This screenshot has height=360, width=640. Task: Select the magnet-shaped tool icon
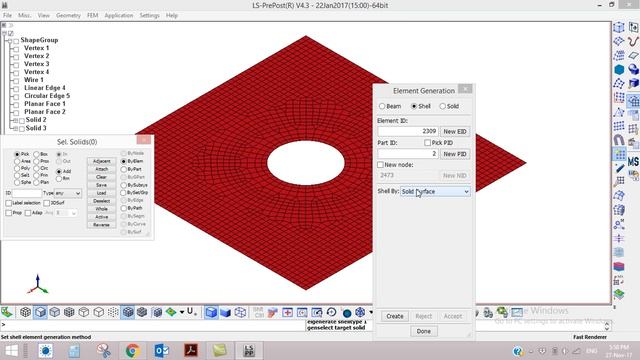(x=619, y=140)
